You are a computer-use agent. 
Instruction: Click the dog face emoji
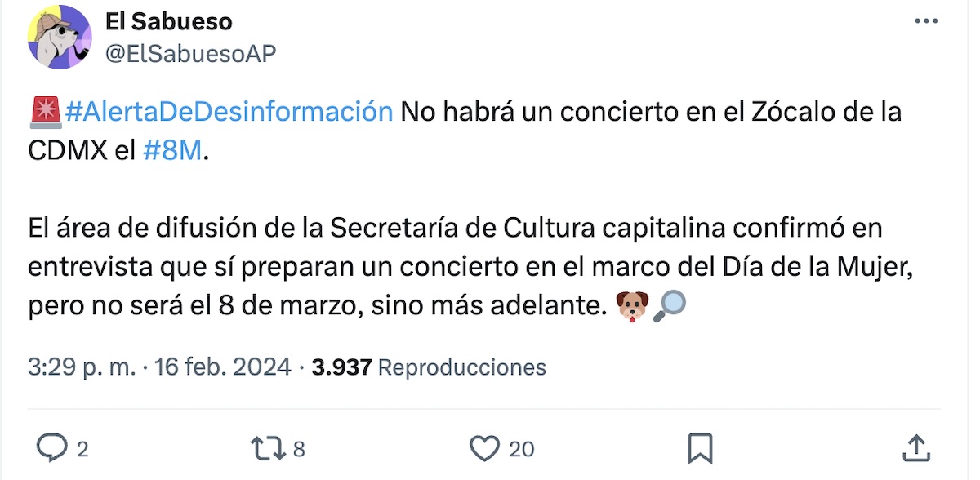tap(630, 307)
